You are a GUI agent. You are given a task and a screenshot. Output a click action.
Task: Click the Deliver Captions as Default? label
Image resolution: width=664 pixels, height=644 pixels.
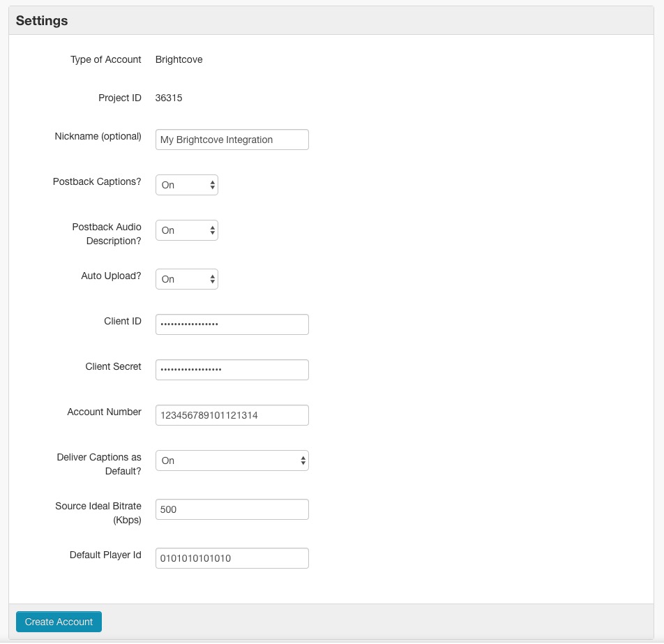coord(98,464)
